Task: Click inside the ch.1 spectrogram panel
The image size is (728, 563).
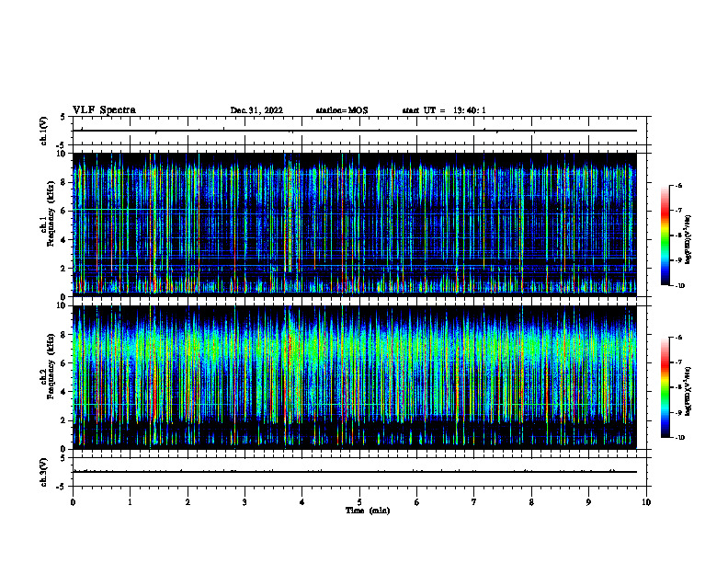Action: click(x=355, y=224)
